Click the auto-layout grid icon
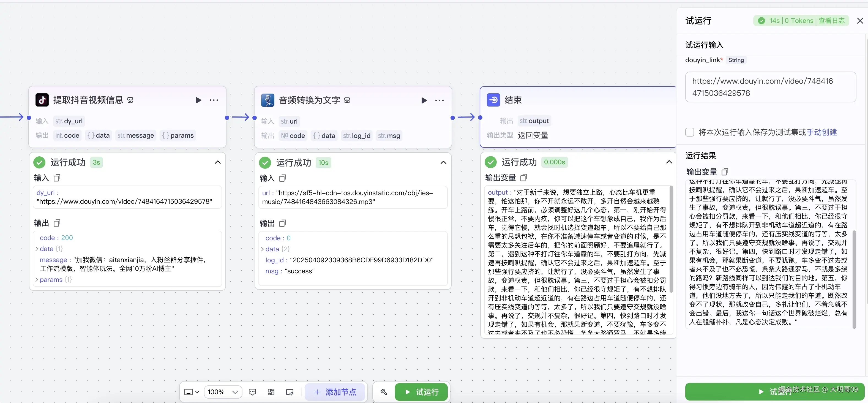Screen dimensions: 868x403 tap(271, 392)
